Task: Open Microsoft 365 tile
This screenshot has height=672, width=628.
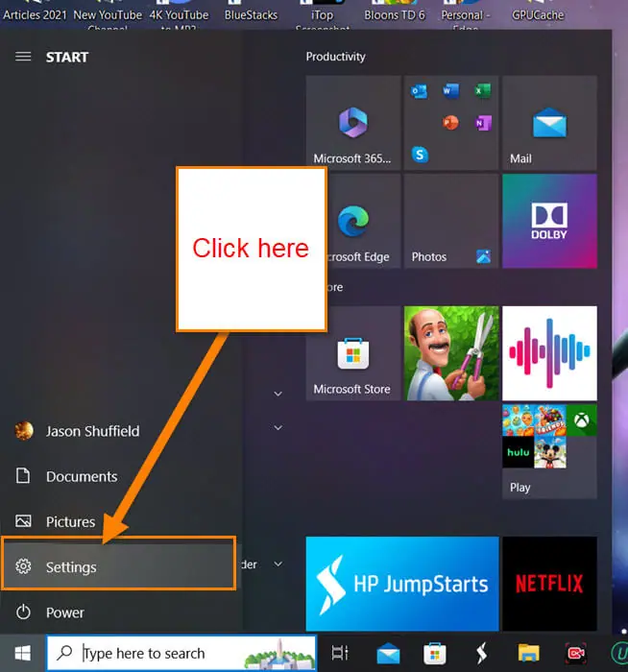Action: coord(352,123)
